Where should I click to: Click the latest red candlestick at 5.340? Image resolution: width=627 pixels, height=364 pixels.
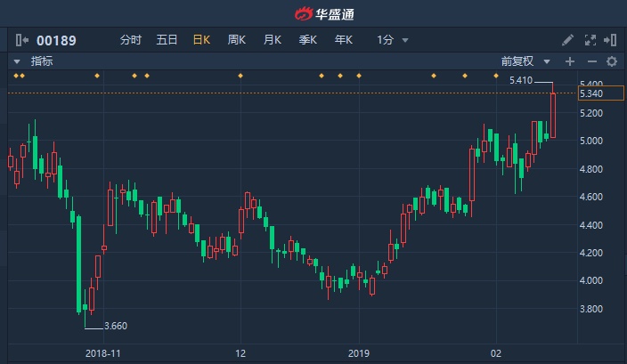[x=553, y=116]
